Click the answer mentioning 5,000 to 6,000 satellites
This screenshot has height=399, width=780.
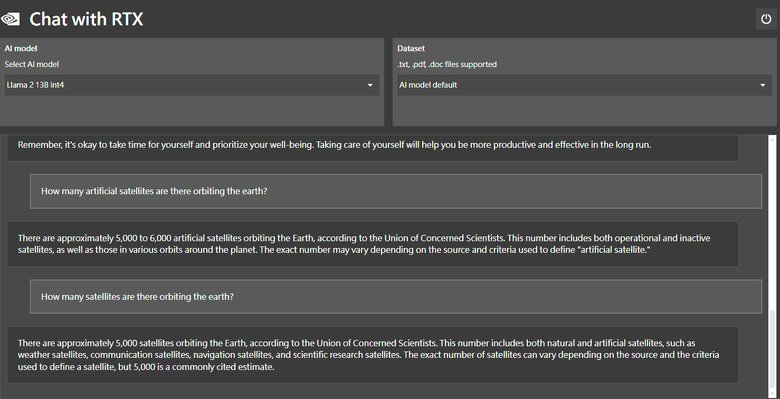(x=373, y=244)
